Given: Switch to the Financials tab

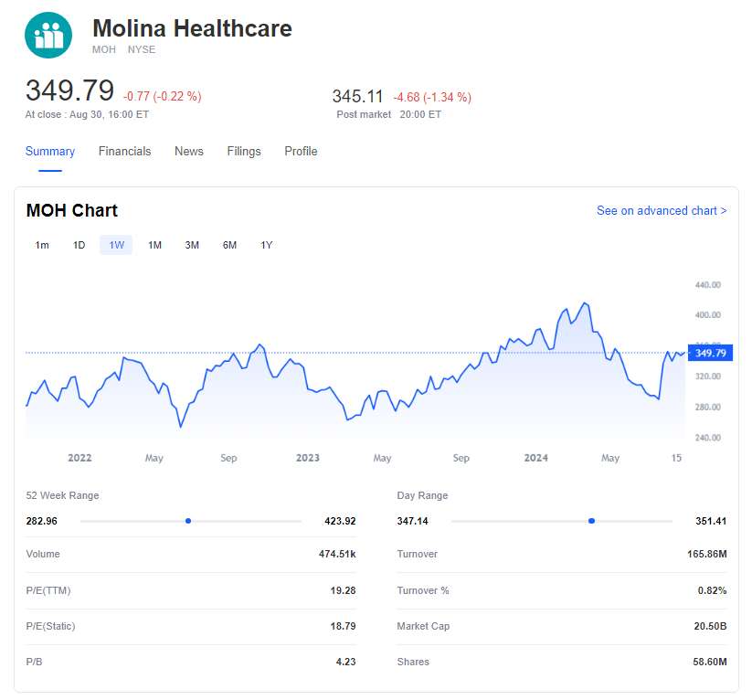Looking at the screenshot, I should pos(125,152).
